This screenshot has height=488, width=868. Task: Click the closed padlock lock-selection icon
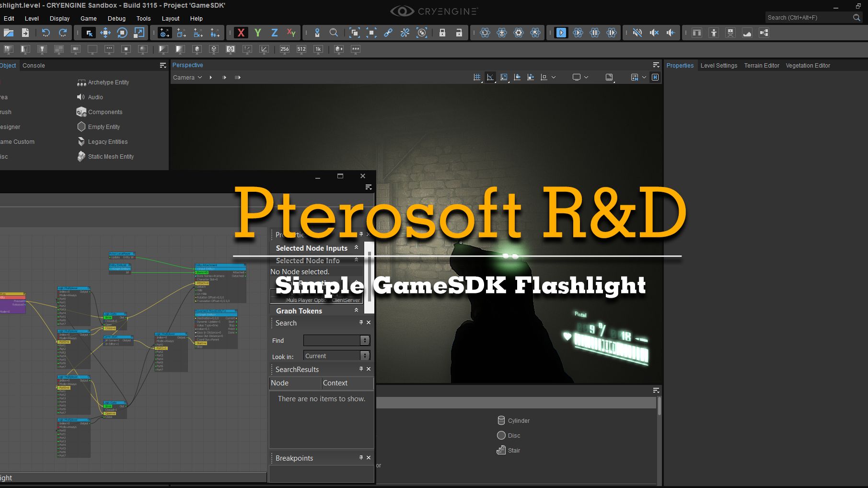tap(442, 33)
